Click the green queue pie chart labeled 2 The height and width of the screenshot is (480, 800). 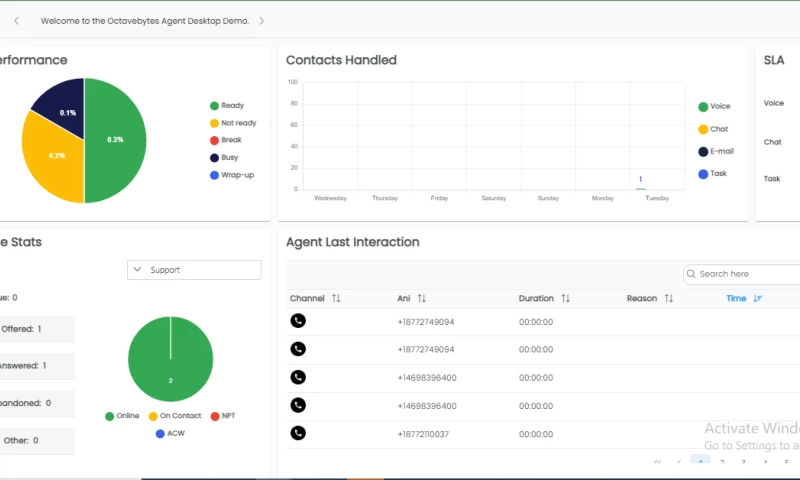(170, 359)
